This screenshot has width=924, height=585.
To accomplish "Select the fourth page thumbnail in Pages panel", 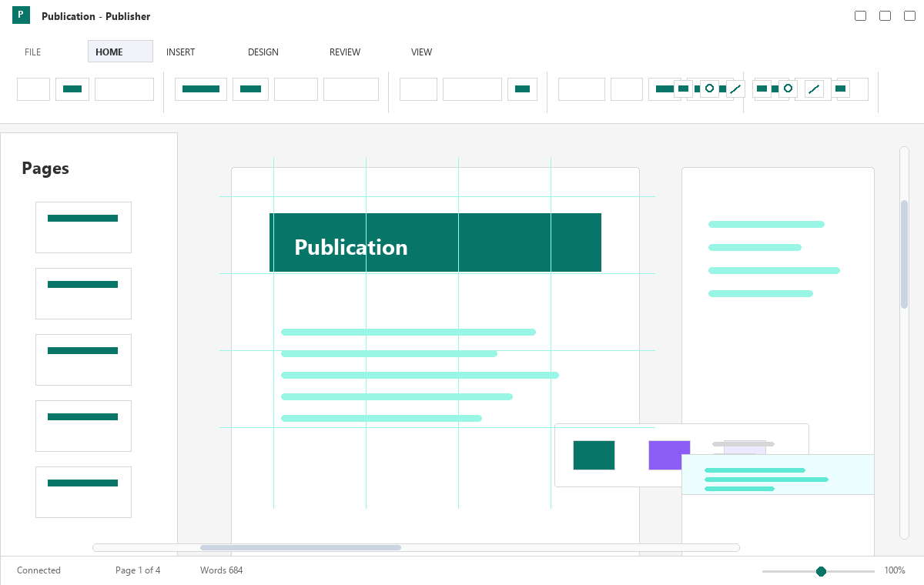I will point(83,426).
